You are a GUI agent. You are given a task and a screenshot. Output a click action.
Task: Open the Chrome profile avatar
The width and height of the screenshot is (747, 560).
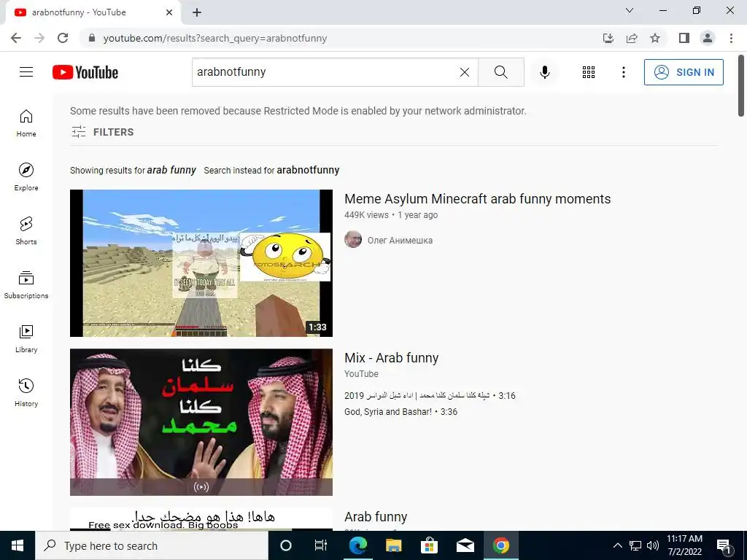tap(708, 38)
